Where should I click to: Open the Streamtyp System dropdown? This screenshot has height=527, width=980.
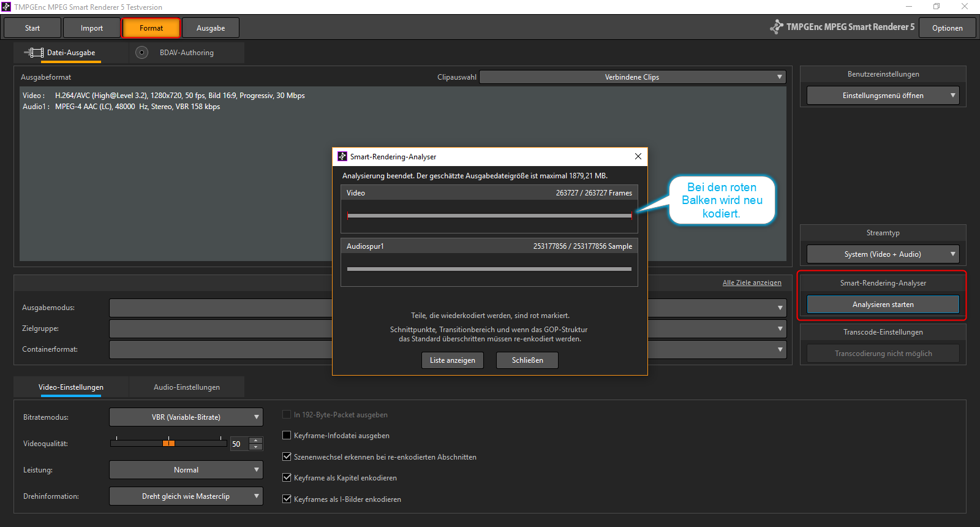point(883,254)
